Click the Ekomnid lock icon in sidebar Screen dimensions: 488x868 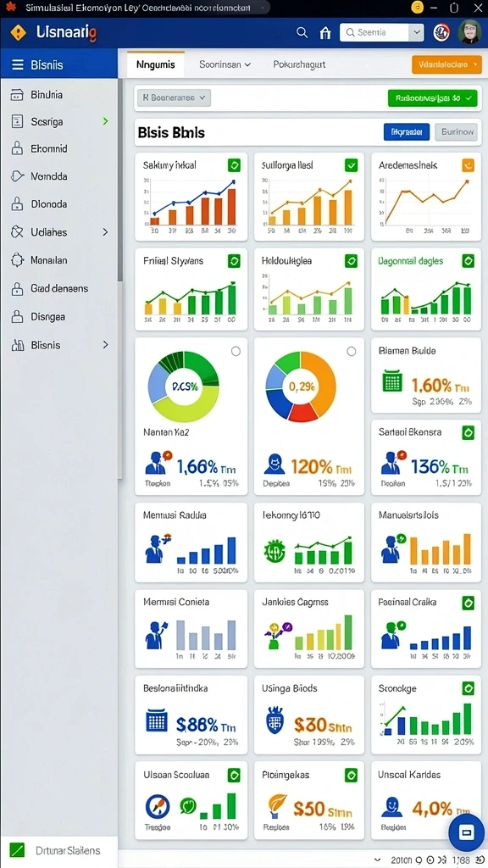[17, 148]
